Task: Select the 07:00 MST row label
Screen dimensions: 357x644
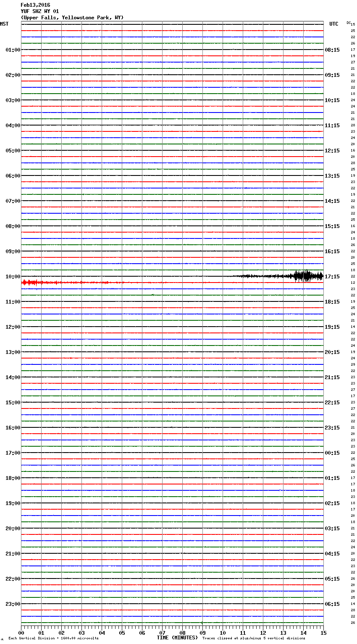Action: point(13,201)
